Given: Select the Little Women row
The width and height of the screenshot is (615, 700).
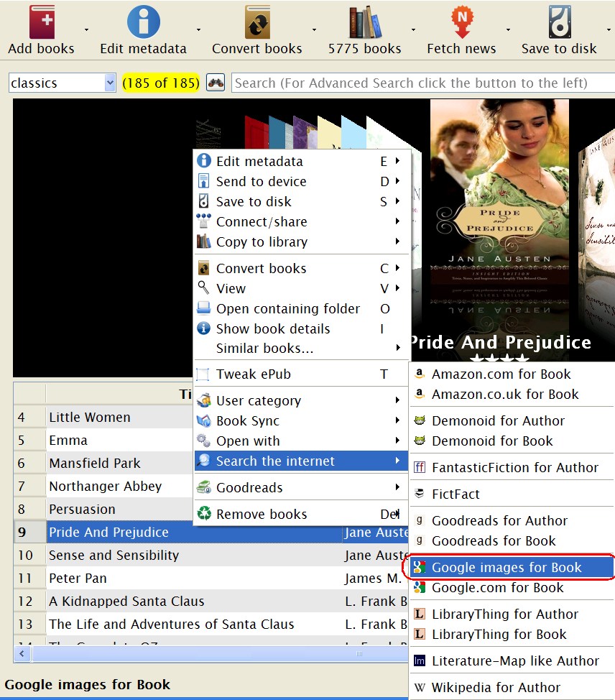Looking at the screenshot, I should 103,417.
